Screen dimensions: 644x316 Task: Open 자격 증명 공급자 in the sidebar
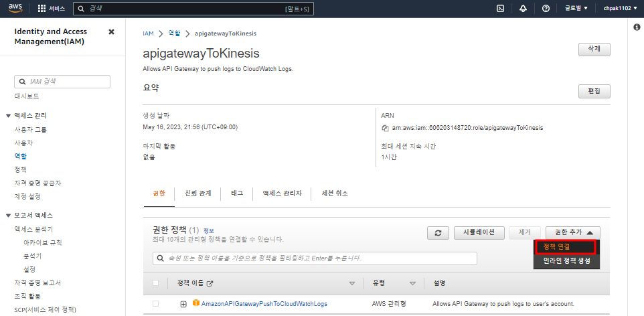pos(37,183)
